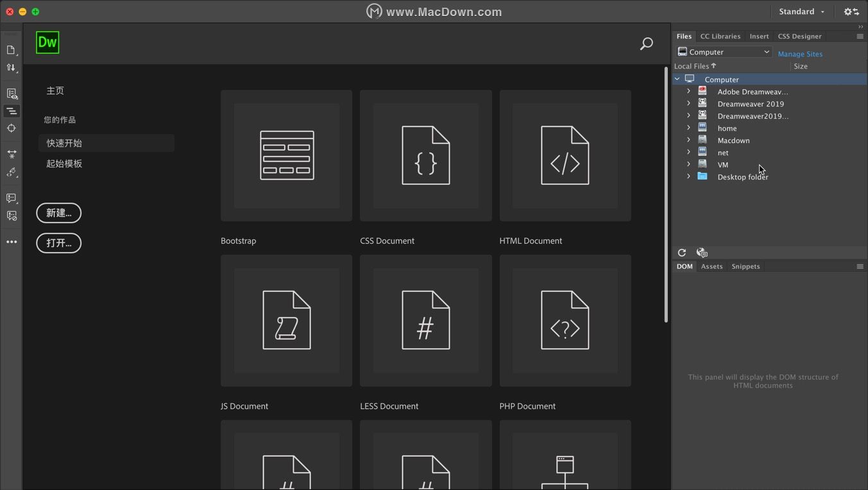868x490 pixels.
Task: Create a Bootstrap document
Action: point(286,156)
